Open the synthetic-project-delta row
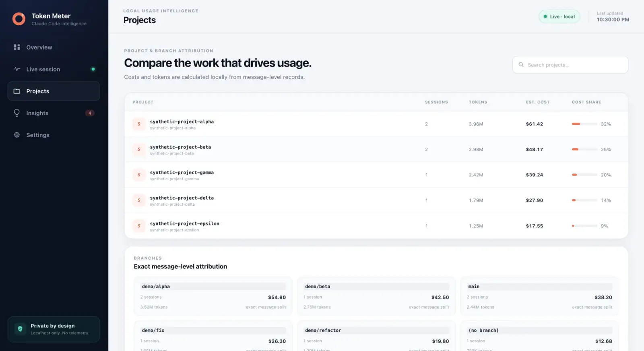This screenshot has height=351, width=644. (376, 200)
